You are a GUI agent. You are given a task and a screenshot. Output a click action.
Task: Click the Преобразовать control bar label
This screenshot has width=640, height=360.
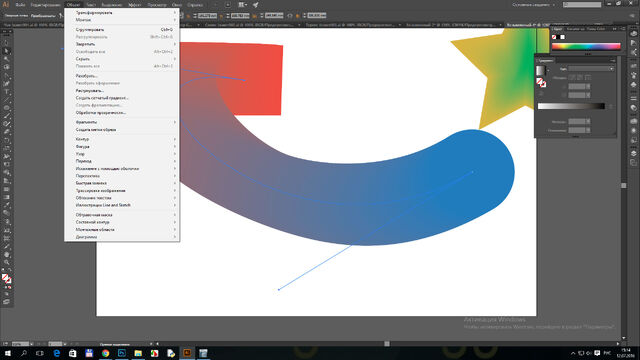[x=43, y=16]
